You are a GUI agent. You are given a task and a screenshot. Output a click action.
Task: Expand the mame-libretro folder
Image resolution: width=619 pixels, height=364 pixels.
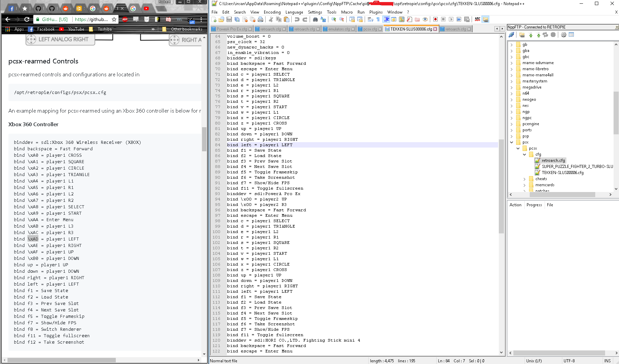[x=512, y=69]
